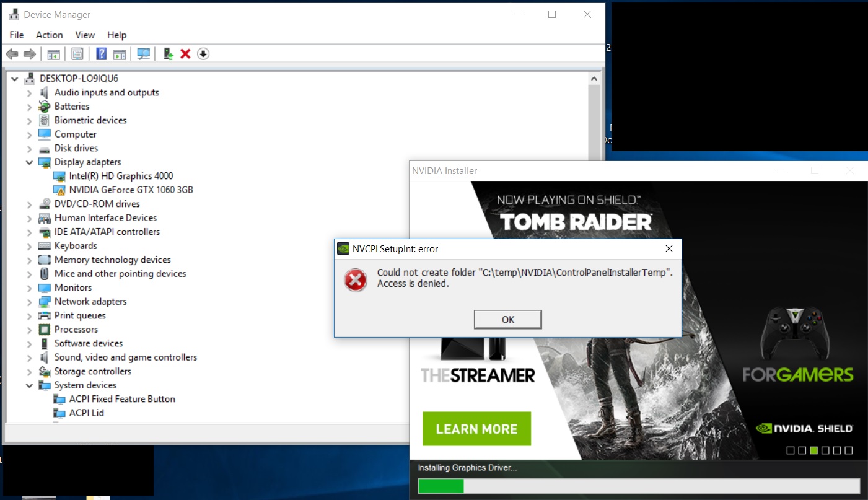Image resolution: width=868 pixels, height=500 pixels.
Task: Click the Intel(R) HD Graphics 4000 adapter icon
Action: coord(59,177)
